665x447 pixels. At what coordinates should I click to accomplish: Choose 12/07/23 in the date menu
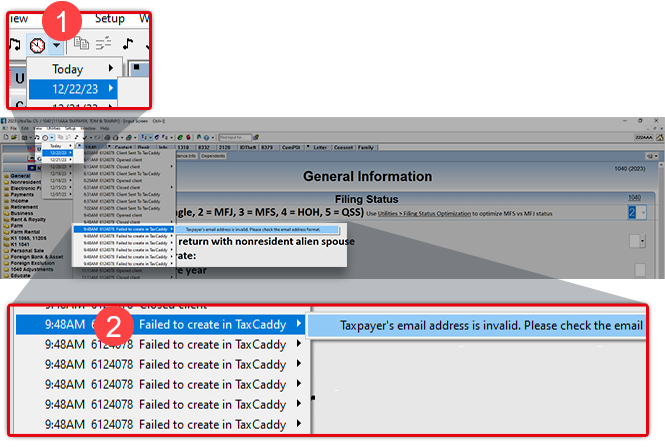coord(58,194)
